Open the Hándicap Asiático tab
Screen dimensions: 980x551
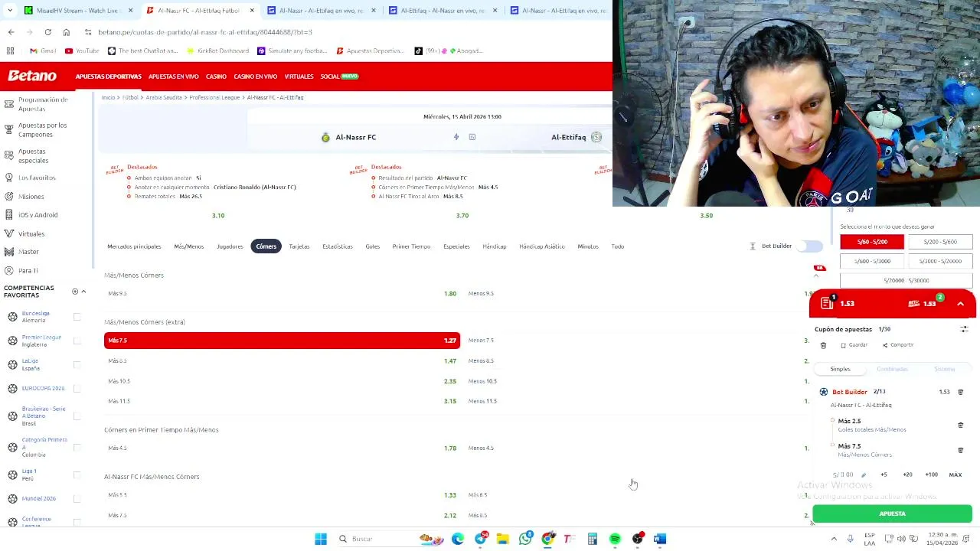pyautogui.click(x=542, y=246)
